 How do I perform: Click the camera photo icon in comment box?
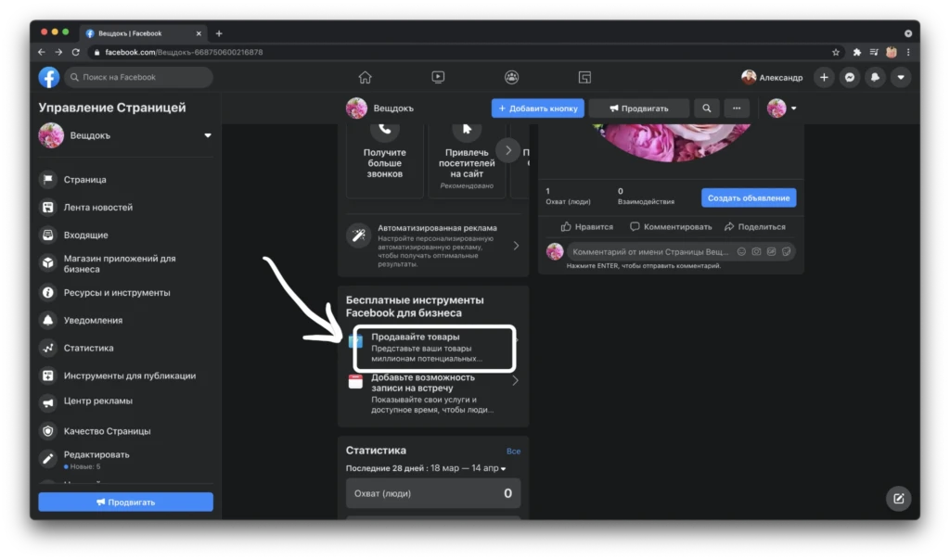[x=756, y=252]
